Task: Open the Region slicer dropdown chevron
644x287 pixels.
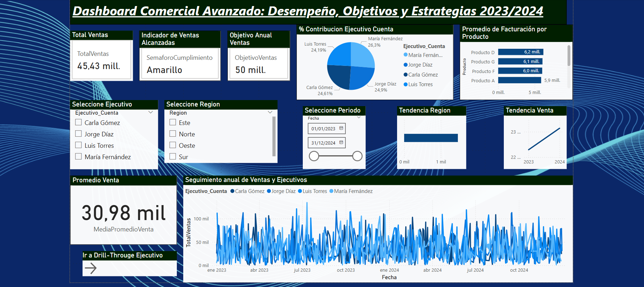Action: click(x=270, y=113)
